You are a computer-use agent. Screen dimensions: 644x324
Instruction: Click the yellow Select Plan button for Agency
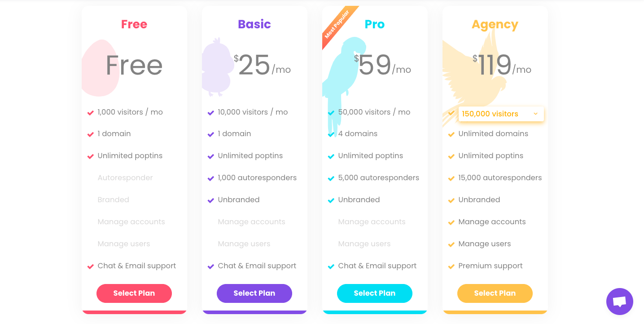[x=495, y=293]
